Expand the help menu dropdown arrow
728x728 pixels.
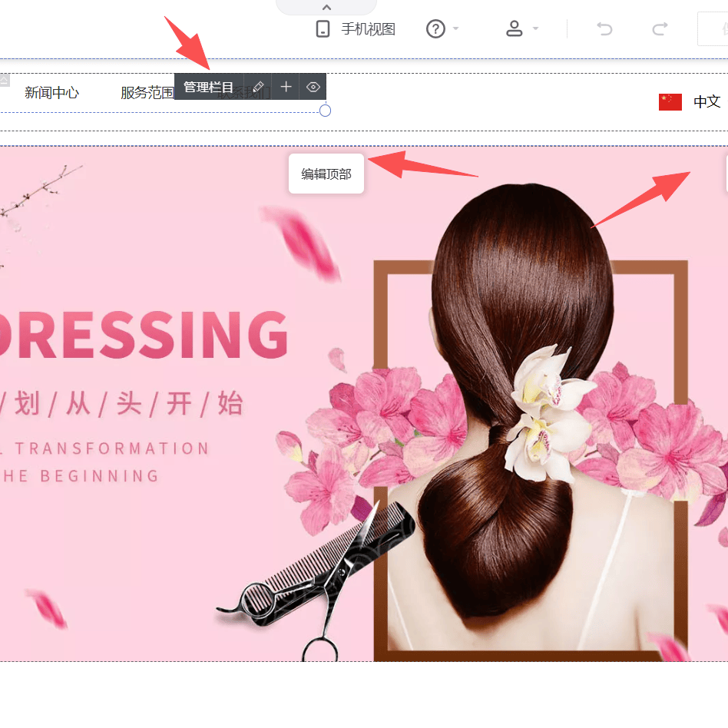tap(456, 29)
